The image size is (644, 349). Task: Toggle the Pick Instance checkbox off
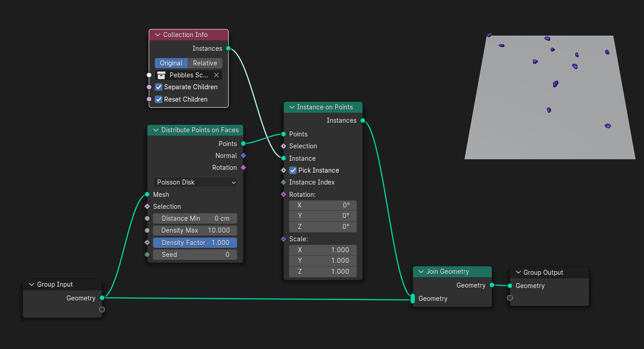[293, 170]
